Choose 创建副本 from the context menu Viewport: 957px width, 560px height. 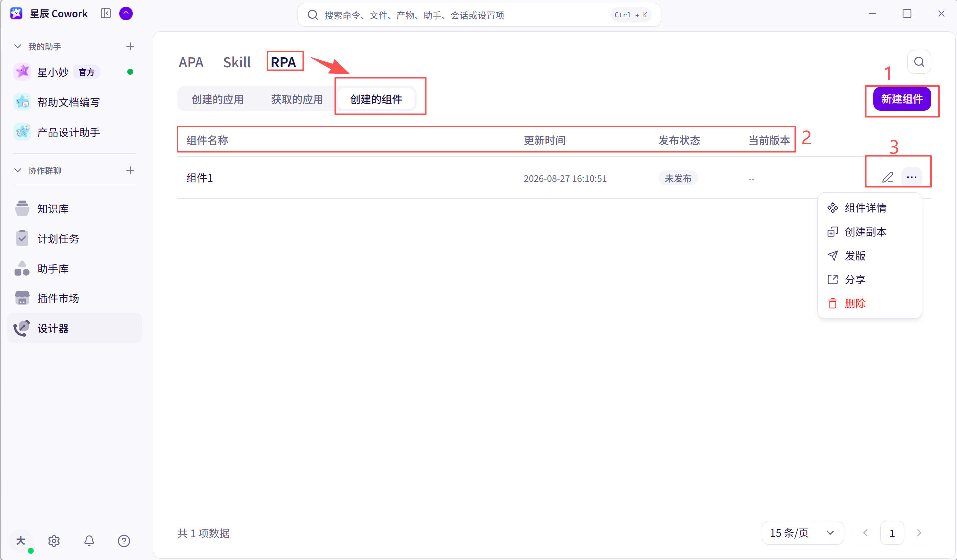click(x=870, y=232)
